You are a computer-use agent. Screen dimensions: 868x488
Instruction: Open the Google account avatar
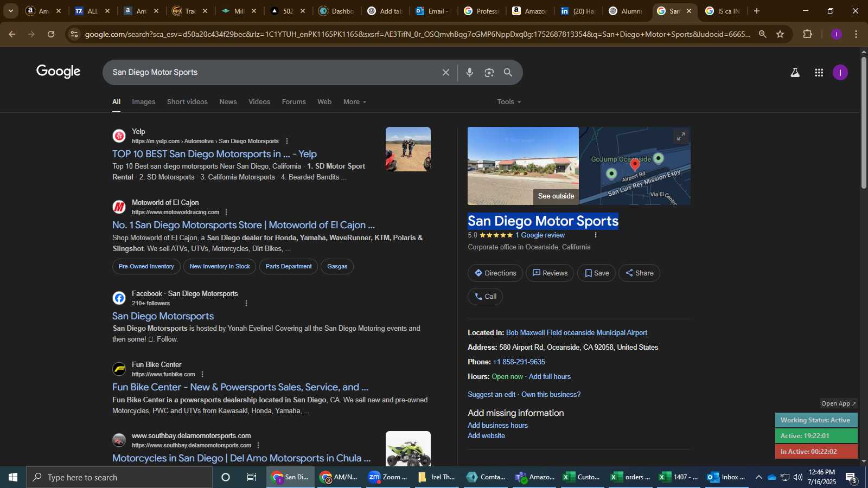840,73
